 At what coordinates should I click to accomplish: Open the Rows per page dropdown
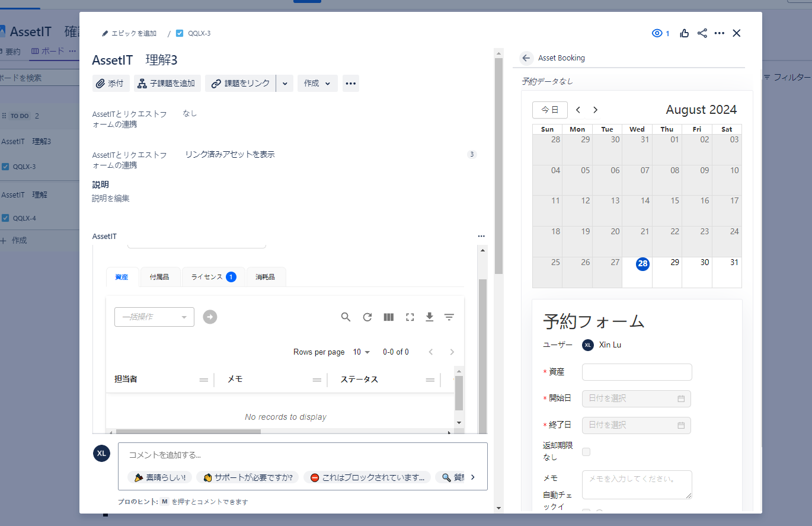(x=362, y=352)
